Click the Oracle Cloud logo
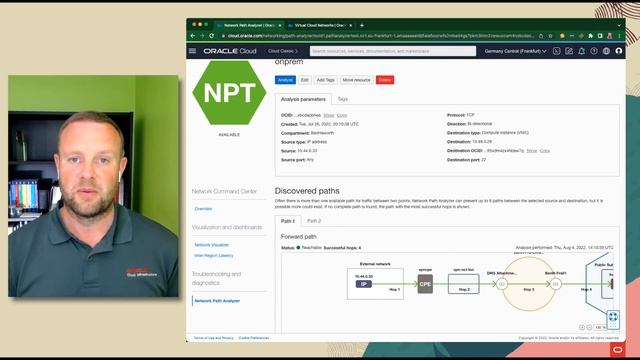 [230, 51]
